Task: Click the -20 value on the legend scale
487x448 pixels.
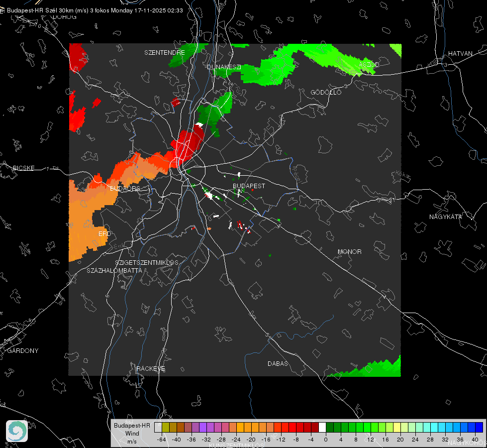Action: tap(251, 440)
